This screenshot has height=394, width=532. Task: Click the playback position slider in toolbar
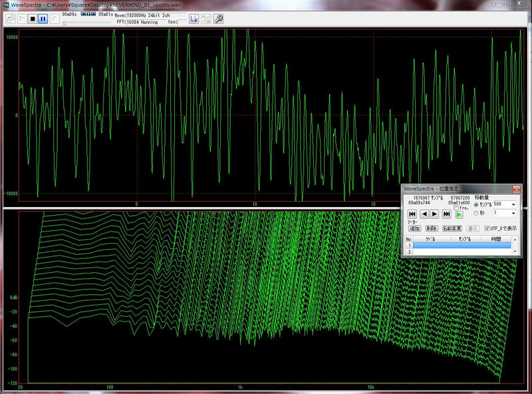[x=65, y=23]
